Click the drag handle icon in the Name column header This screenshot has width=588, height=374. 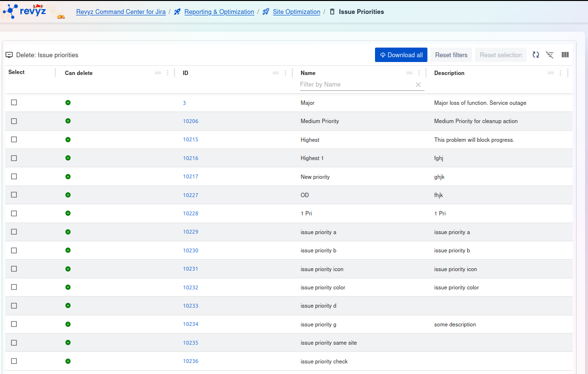(x=409, y=73)
